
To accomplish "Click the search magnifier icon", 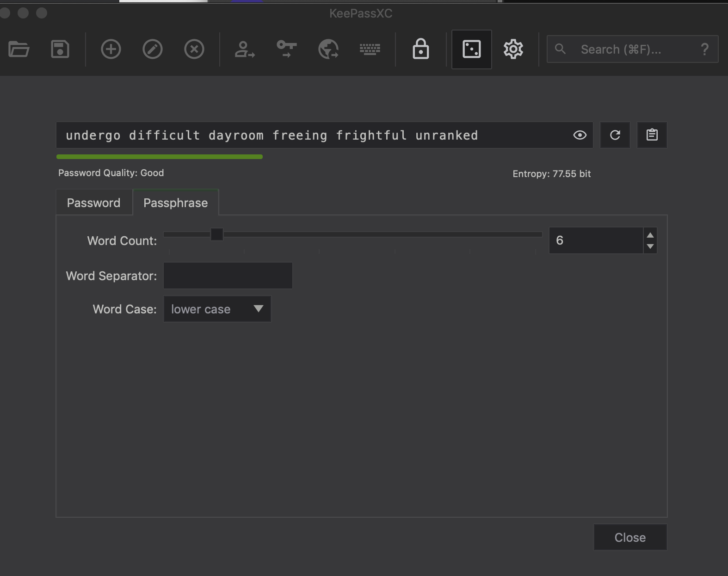I will [x=560, y=49].
